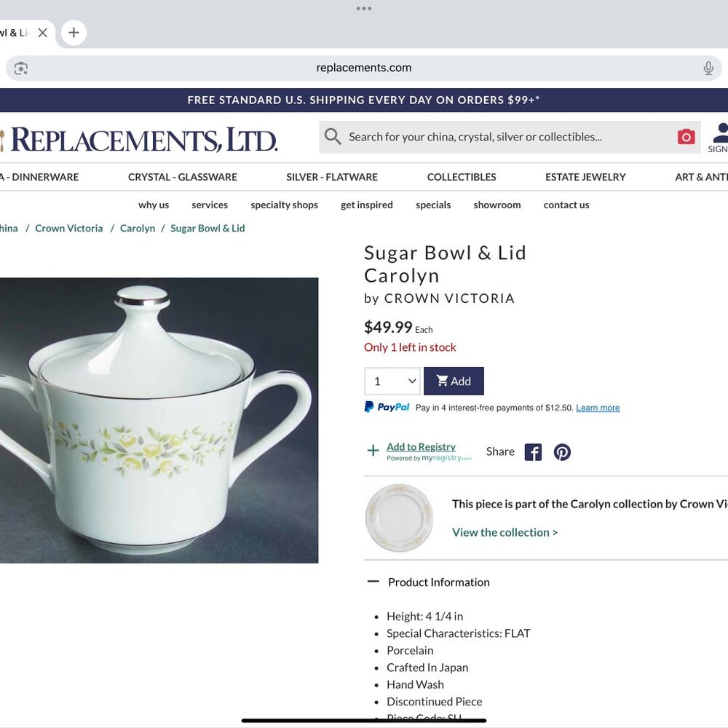Click Add to Registry link

coord(421,447)
